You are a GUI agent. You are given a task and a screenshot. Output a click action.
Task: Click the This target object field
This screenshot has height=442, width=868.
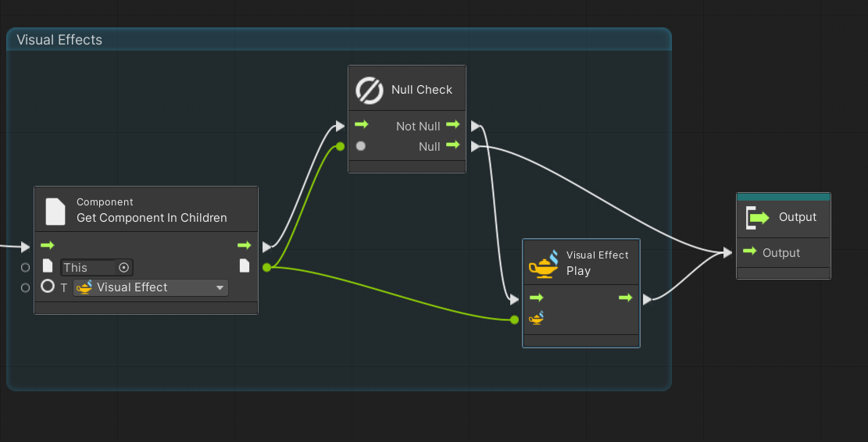tap(96, 268)
